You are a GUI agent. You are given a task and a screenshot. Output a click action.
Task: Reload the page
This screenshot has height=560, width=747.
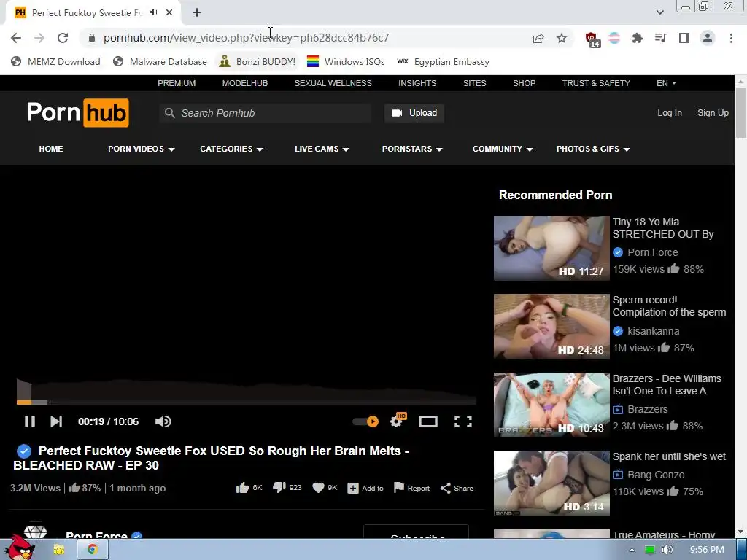pos(63,38)
